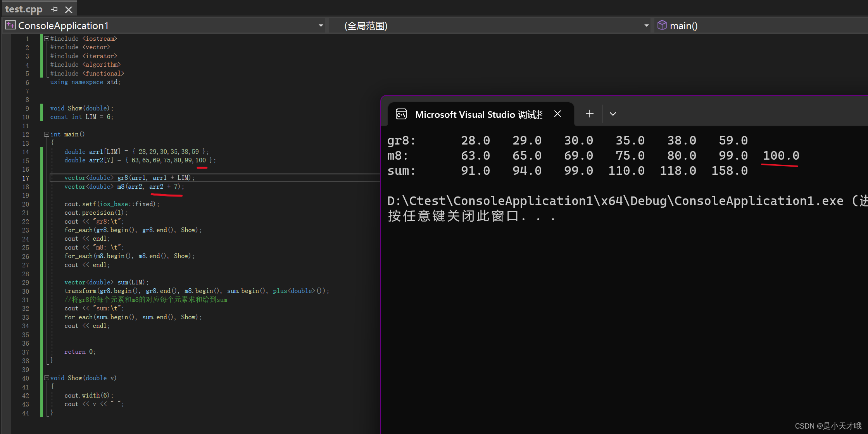Click the transform(...) call on line 30
868x434 pixels.
click(x=197, y=291)
